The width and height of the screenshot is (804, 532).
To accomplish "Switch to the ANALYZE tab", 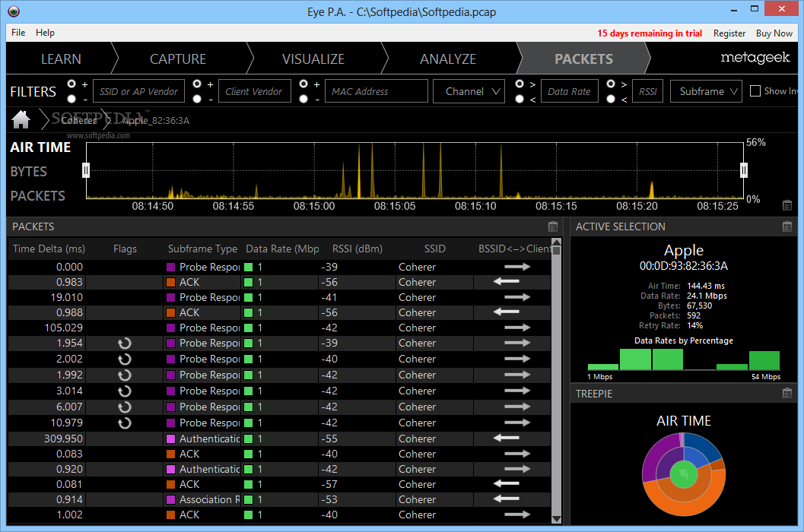I will pyautogui.click(x=447, y=59).
